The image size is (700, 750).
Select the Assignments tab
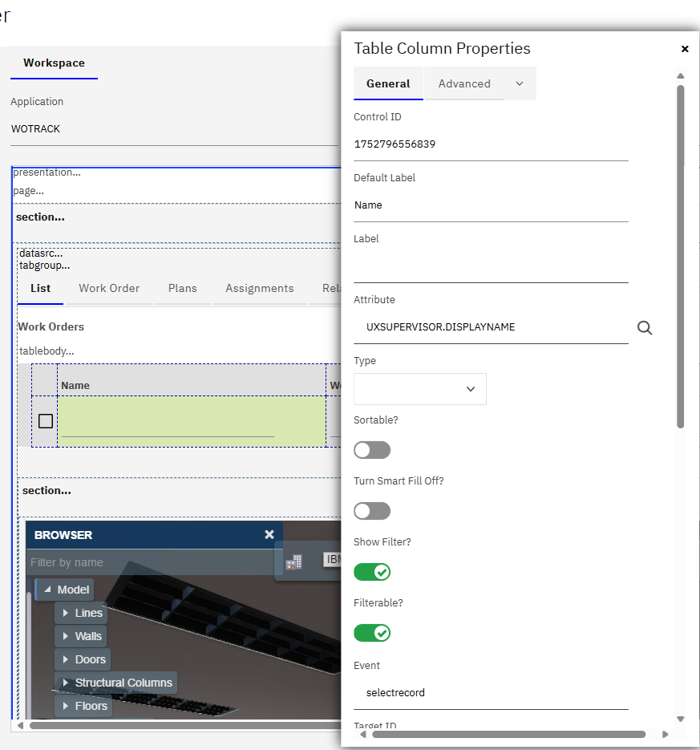260,288
